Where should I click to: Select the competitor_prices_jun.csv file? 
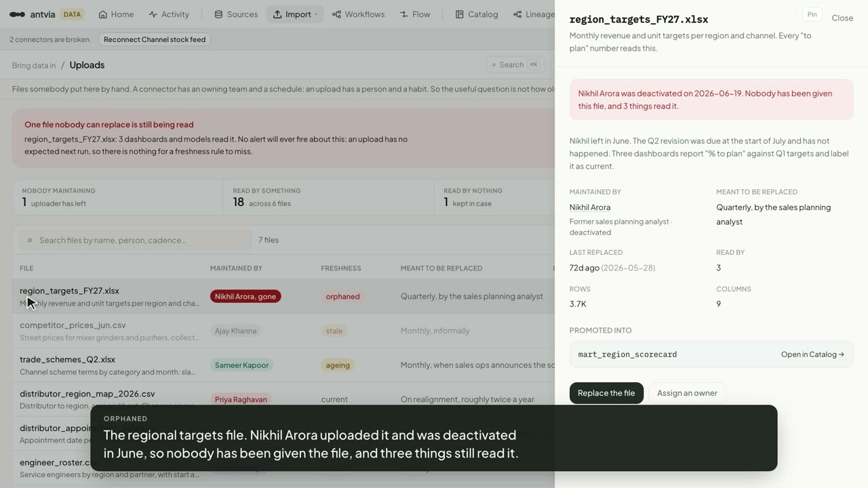73,325
